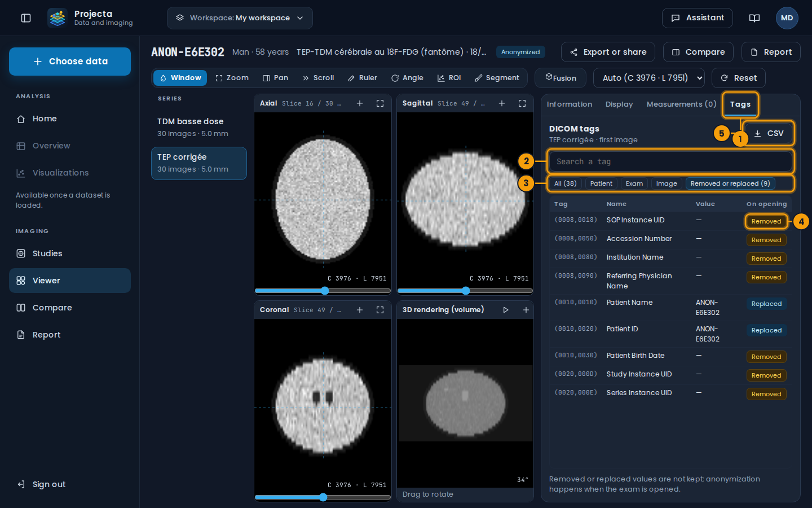Select the ROI tool
This screenshot has width=812, height=508.
pyautogui.click(x=449, y=78)
